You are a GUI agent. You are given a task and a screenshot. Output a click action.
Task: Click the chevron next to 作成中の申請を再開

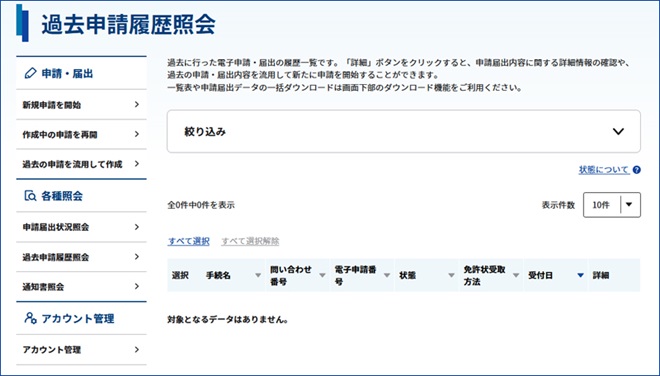click(137, 134)
